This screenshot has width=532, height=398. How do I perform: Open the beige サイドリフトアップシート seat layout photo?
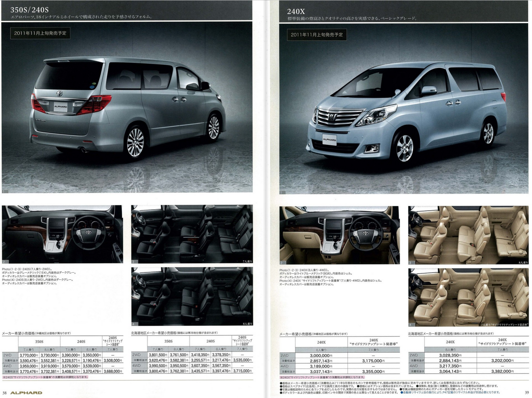click(468, 297)
